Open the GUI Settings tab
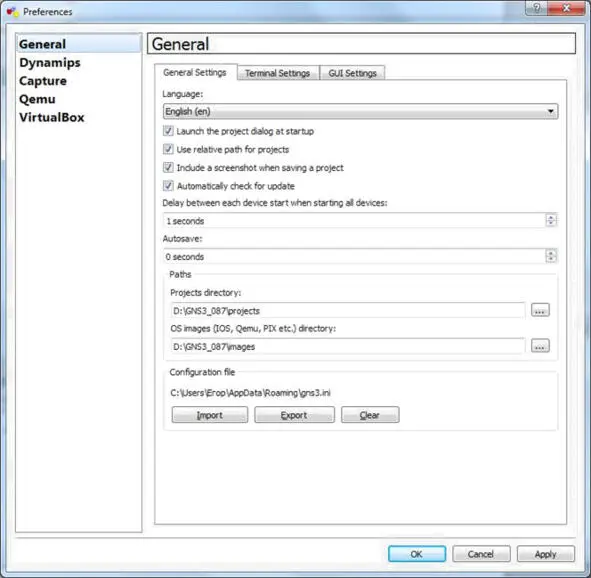Screen dimensions: 591x578 (x=352, y=73)
